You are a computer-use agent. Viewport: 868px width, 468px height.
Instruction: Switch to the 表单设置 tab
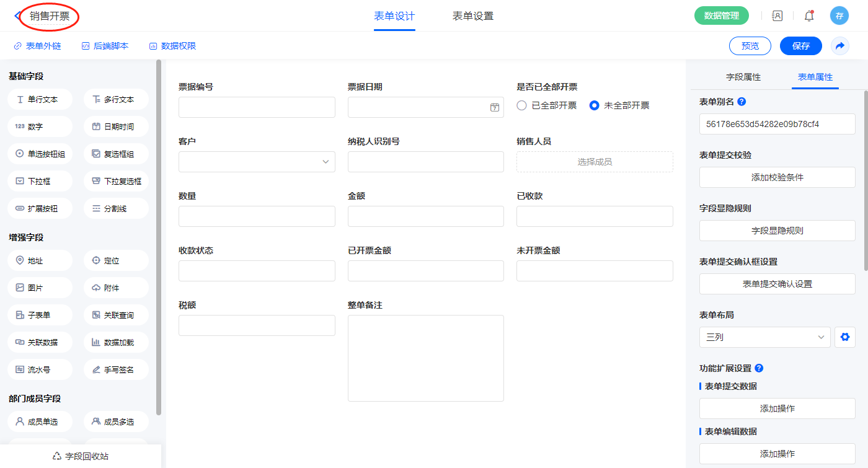tap(472, 16)
